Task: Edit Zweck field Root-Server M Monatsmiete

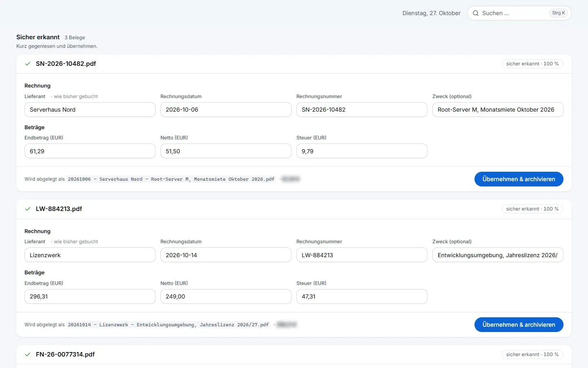Action: [498, 110]
